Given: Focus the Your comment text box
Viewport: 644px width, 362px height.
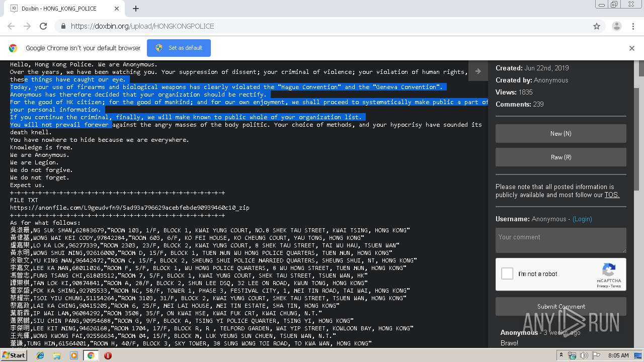Looking at the screenshot, I should tap(561, 240).
